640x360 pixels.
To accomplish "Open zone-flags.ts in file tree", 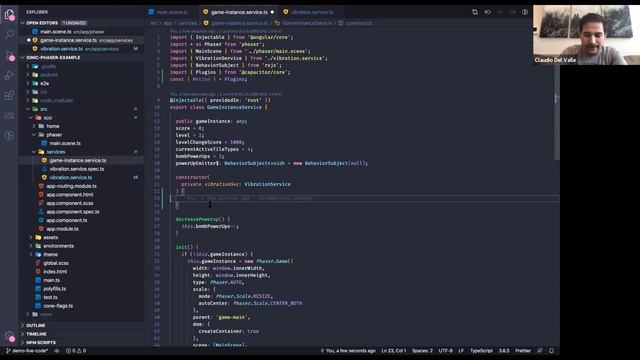I will click(x=58, y=306).
